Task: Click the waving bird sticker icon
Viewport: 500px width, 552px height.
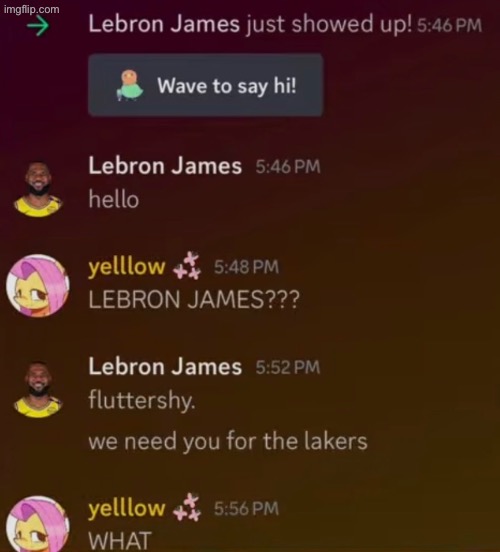Action: point(130,86)
